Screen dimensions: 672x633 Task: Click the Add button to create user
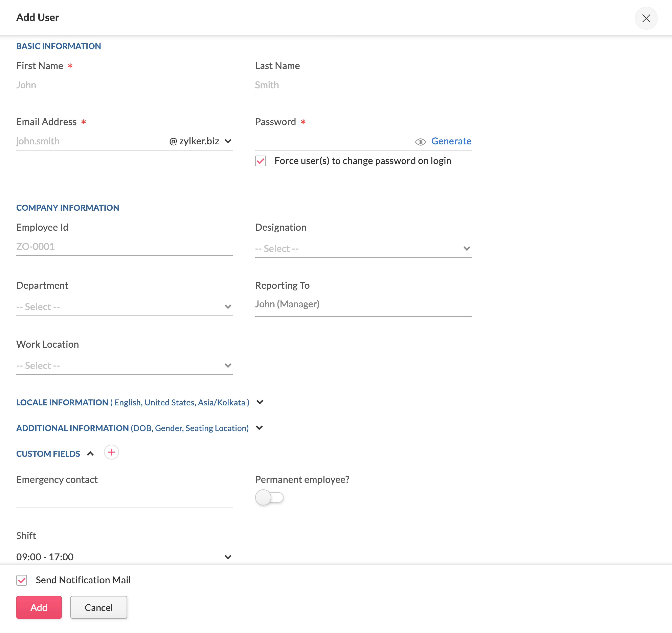(x=39, y=607)
